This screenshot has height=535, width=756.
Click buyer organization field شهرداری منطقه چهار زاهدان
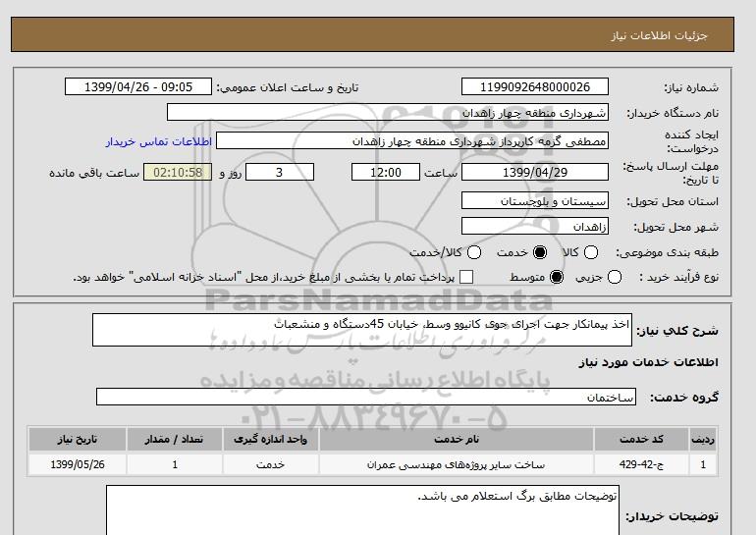(x=388, y=112)
